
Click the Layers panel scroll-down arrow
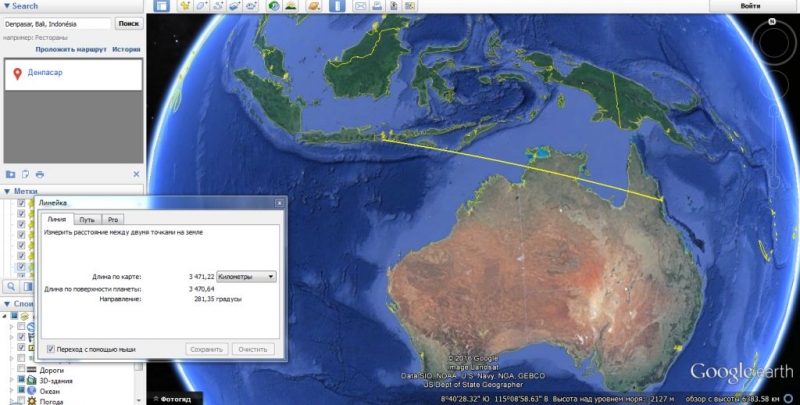139,401
